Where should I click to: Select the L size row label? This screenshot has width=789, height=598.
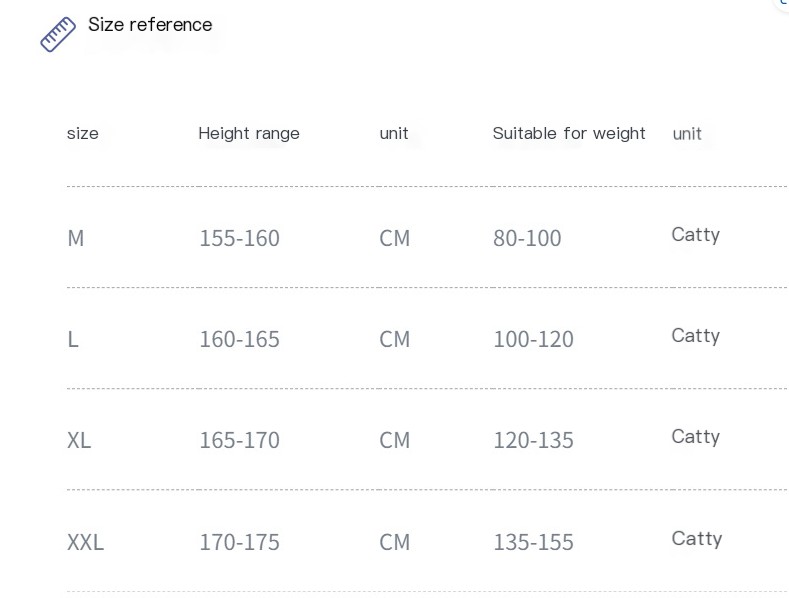click(73, 339)
